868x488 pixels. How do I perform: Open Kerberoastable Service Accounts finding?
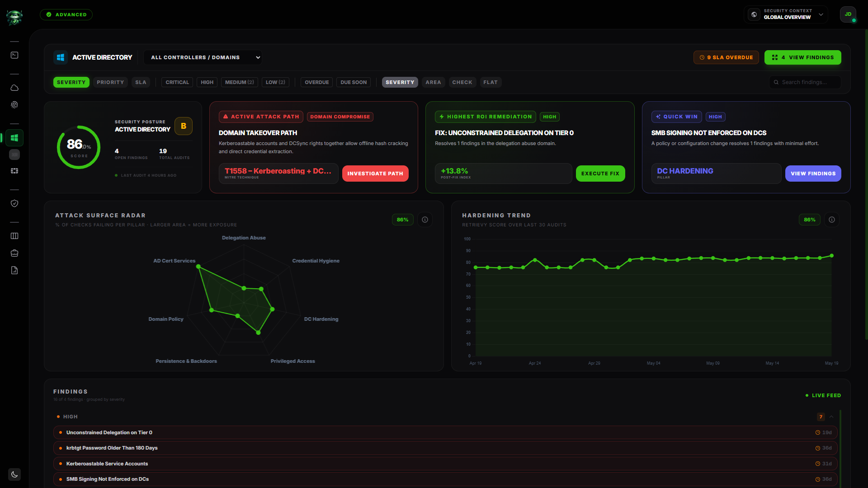(445, 464)
